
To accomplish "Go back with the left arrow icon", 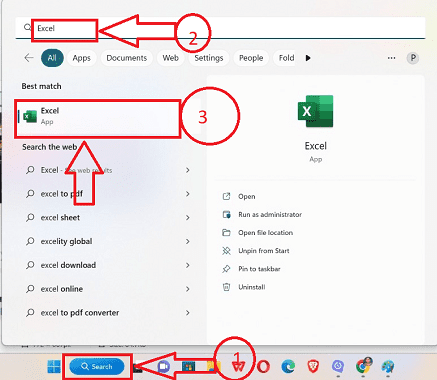I will 29,58.
